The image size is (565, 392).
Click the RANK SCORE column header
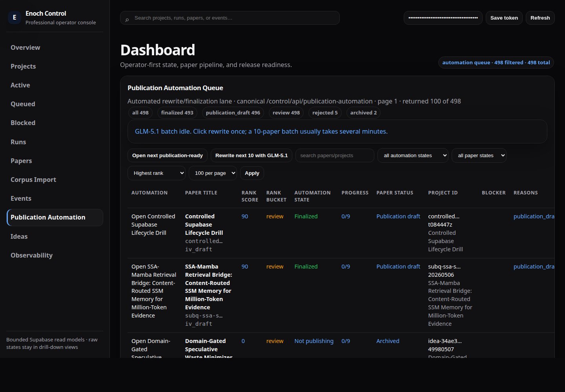click(x=250, y=196)
